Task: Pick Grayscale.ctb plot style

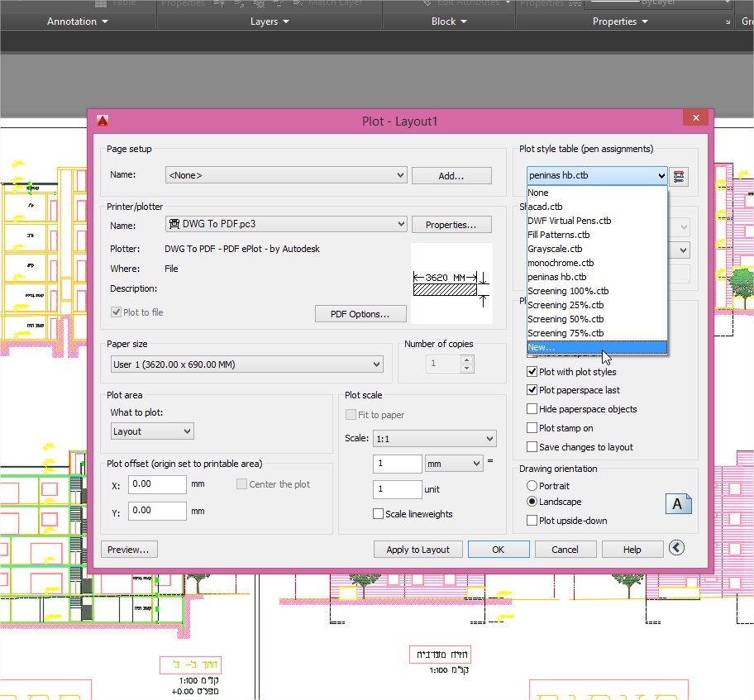Action: [x=555, y=249]
